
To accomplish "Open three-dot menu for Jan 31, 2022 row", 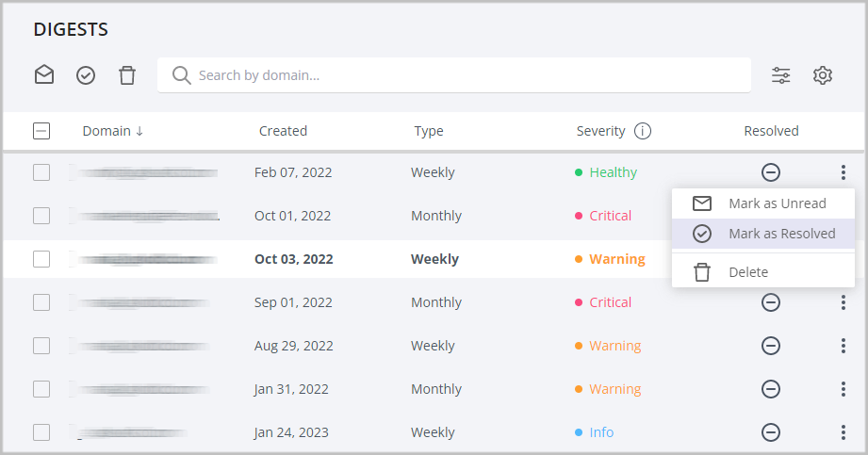I will click(x=843, y=389).
